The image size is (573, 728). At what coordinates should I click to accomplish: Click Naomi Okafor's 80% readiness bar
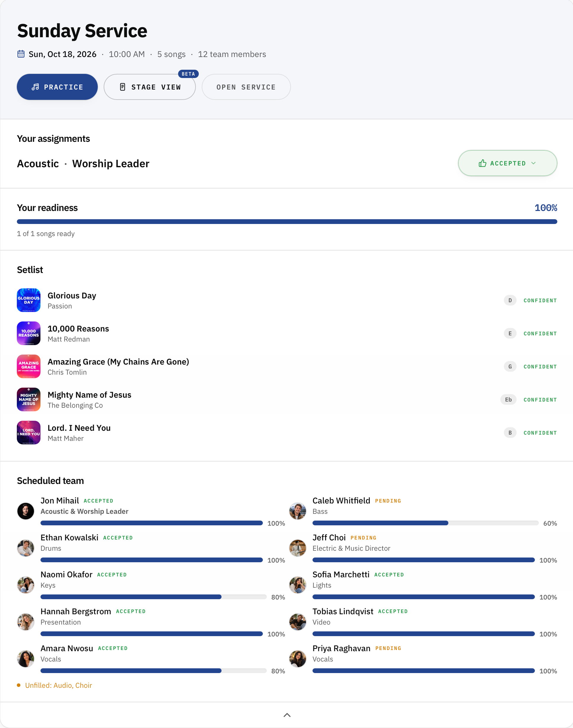click(x=153, y=597)
